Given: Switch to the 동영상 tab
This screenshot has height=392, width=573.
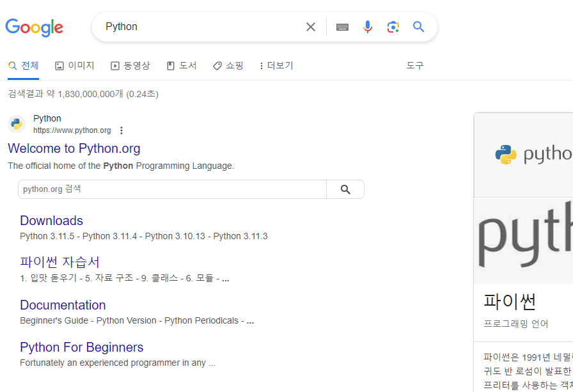Looking at the screenshot, I should pos(130,66).
